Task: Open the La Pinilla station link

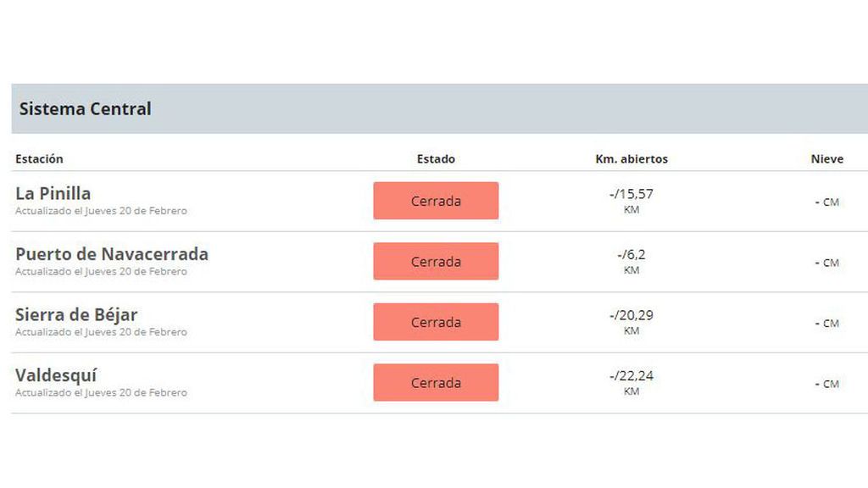Action: point(53,194)
